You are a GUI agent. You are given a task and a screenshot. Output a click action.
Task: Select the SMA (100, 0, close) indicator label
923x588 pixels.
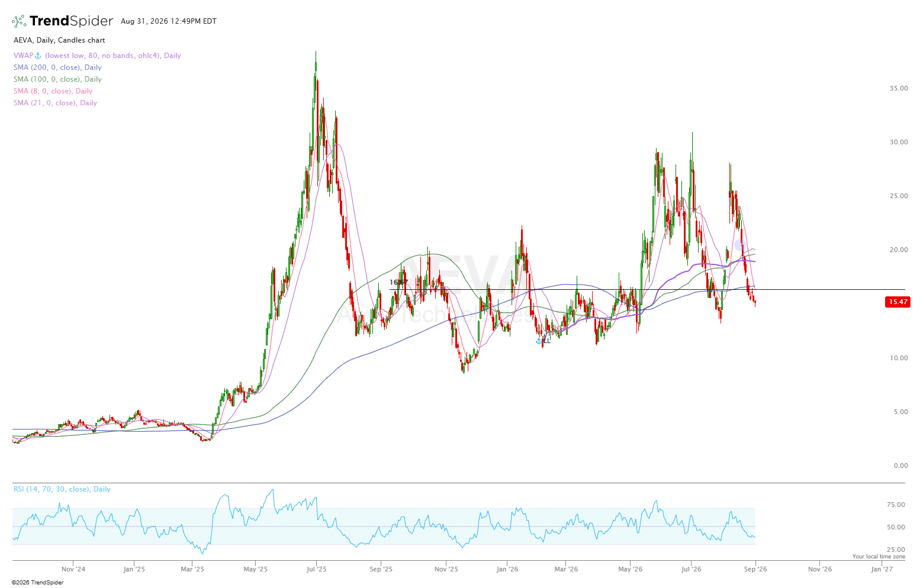click(x=58, y=79)
